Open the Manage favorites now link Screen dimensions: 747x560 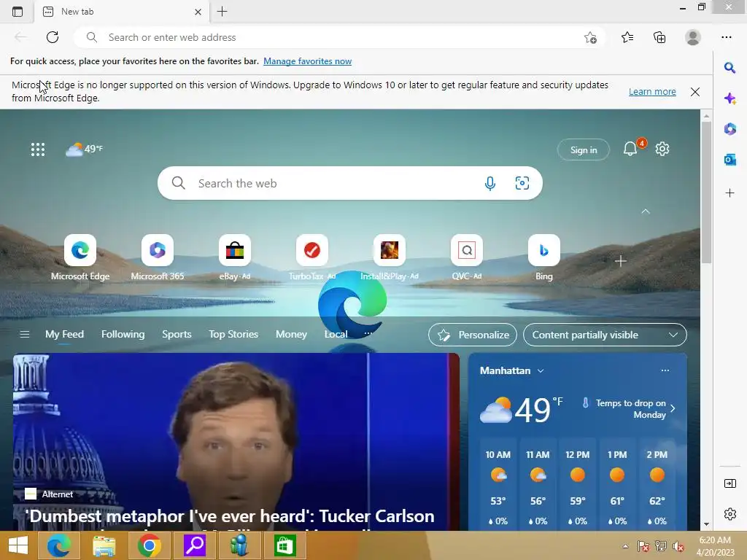(x=307, y=61)
